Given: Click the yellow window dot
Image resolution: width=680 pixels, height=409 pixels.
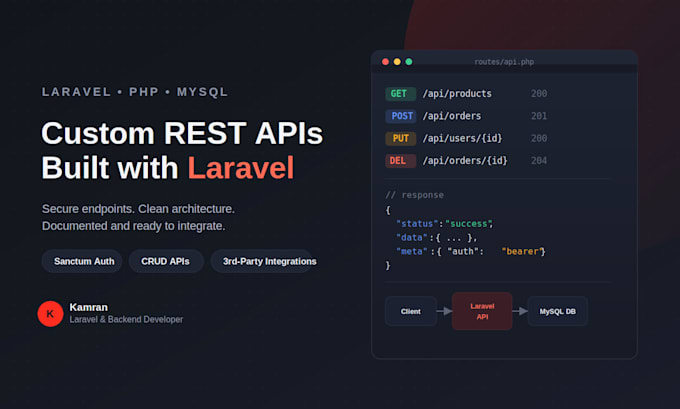Looking at the screenshot, I should pos(397,62).
